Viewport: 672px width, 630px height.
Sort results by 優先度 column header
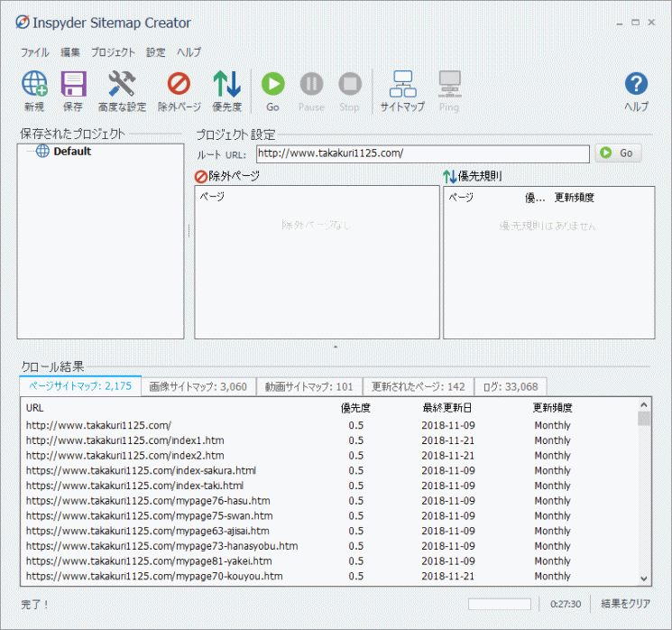tap(355, 408)
